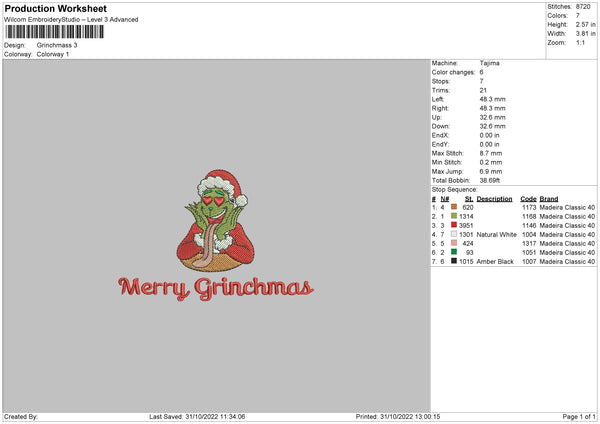Click the Brand column header
Viewport: 600px width, 424px height.
549,199
